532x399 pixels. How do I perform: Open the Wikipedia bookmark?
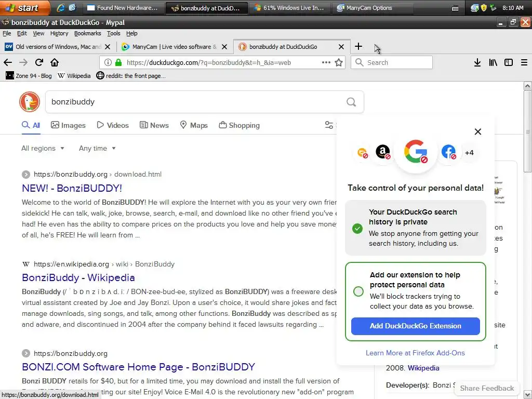click(x=74, y=76)
